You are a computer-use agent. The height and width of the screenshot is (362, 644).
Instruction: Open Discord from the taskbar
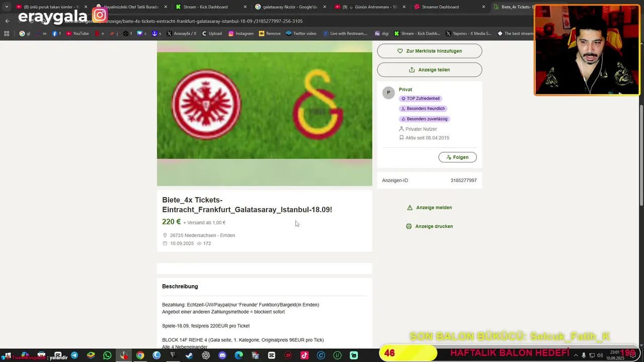222,355
